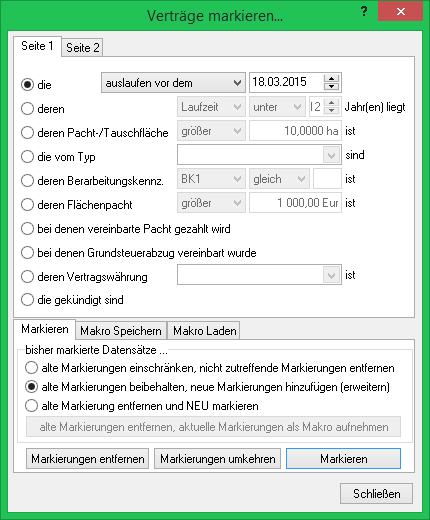Click the Markieren button
The height and width of the screenshot is (520, 430).
[x=343, y=459]
